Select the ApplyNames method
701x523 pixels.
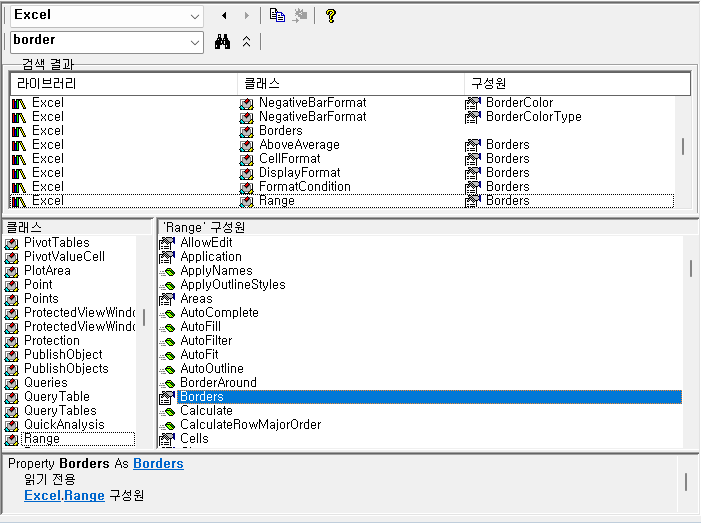(x=216, y=271)
